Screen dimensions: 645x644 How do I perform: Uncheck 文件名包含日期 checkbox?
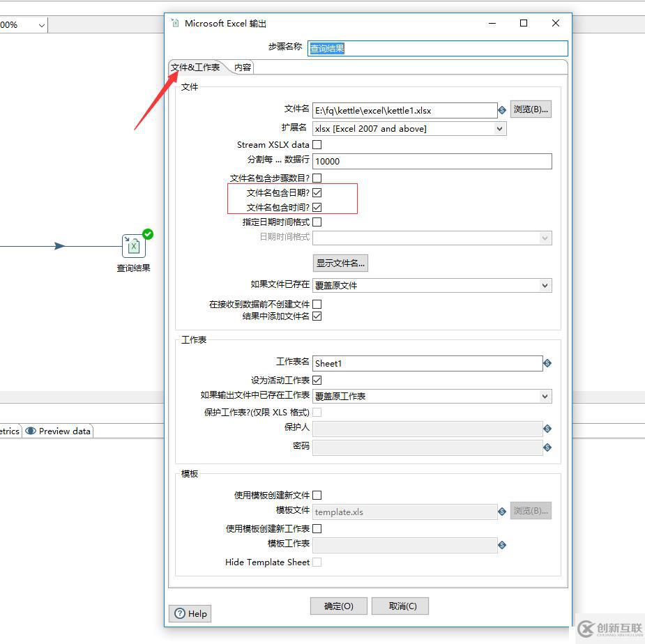tap(317, 192)
